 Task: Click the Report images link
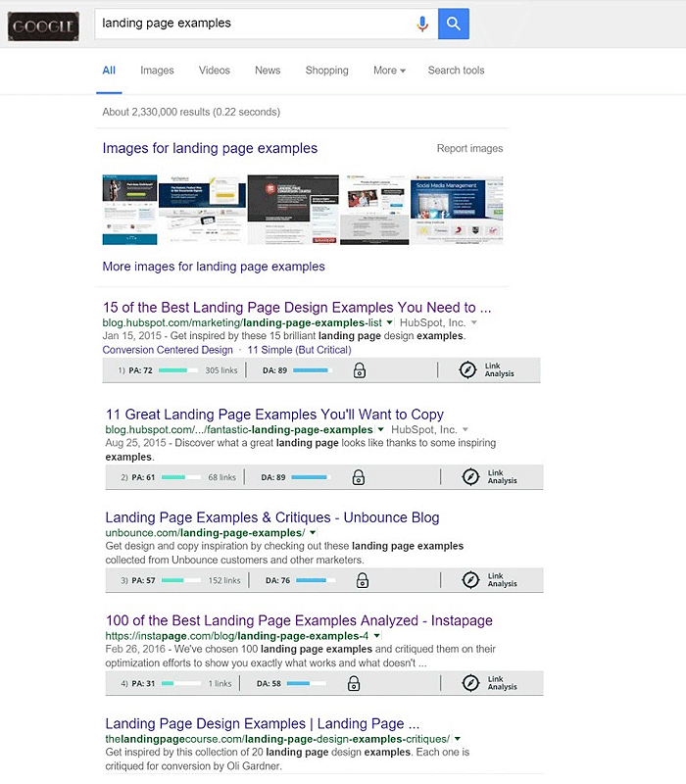click(470, 149)
